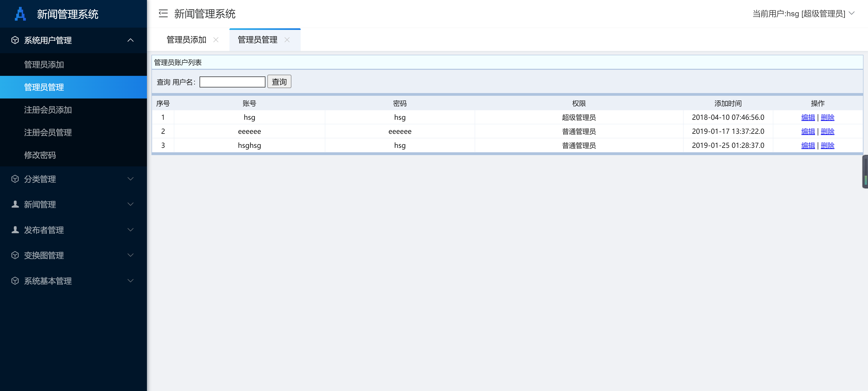The width and height of the screenshot is (868, 391).
Task: Click 删除 link for user hsghsg
Action: (828, 145)
